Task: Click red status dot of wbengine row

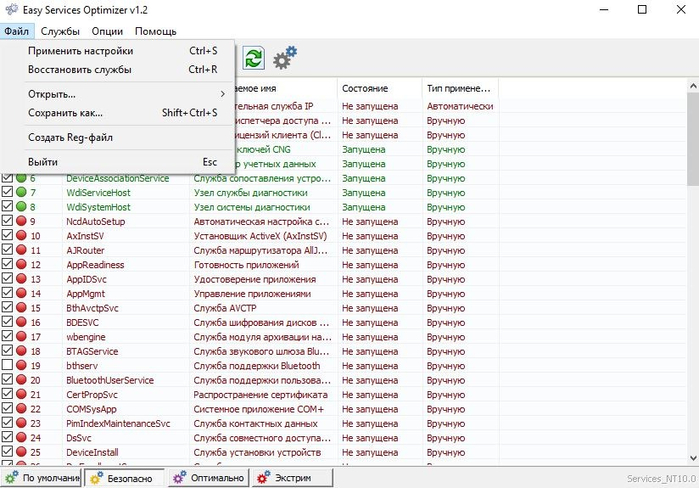Action: point(21,336)
